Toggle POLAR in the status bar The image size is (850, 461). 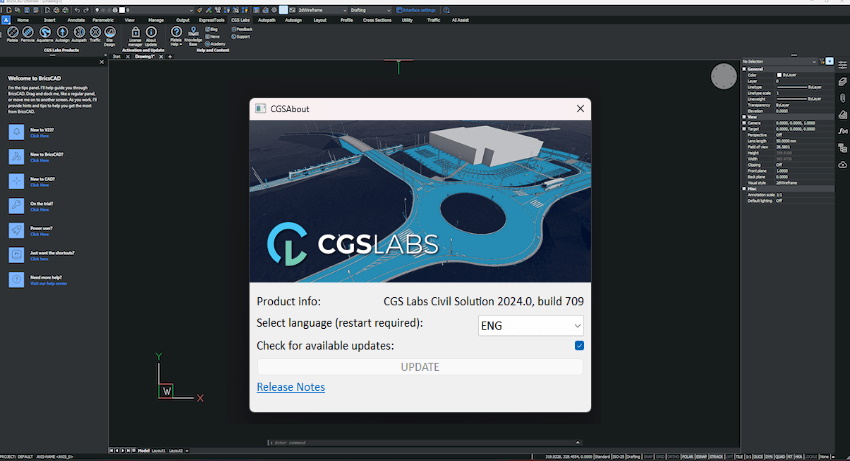(687, 457)
